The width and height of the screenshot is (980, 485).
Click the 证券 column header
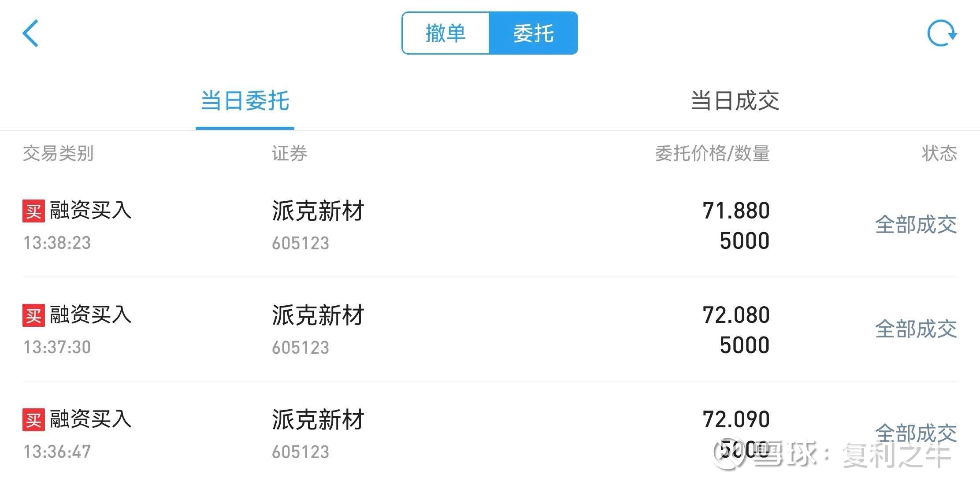point(289,154)
